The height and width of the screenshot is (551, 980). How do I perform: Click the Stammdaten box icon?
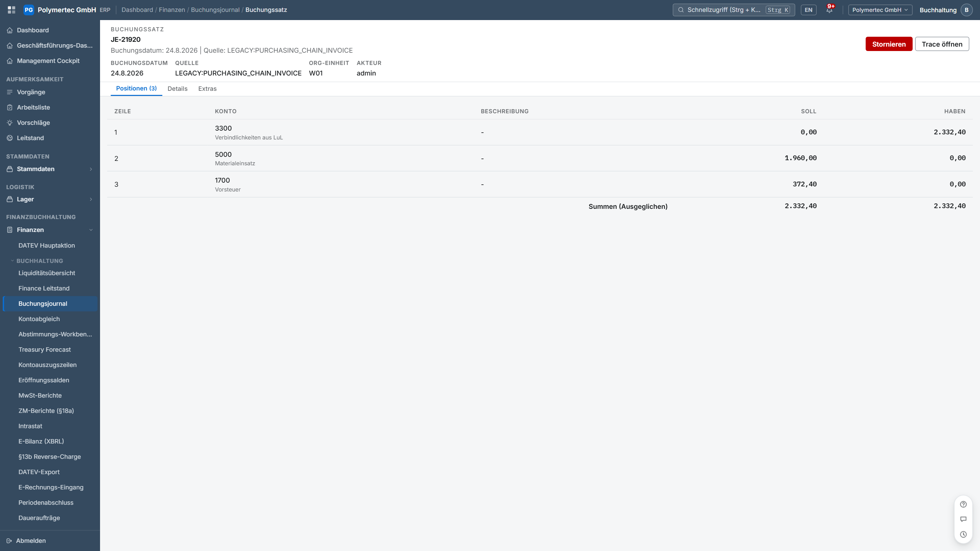point(10,169)
